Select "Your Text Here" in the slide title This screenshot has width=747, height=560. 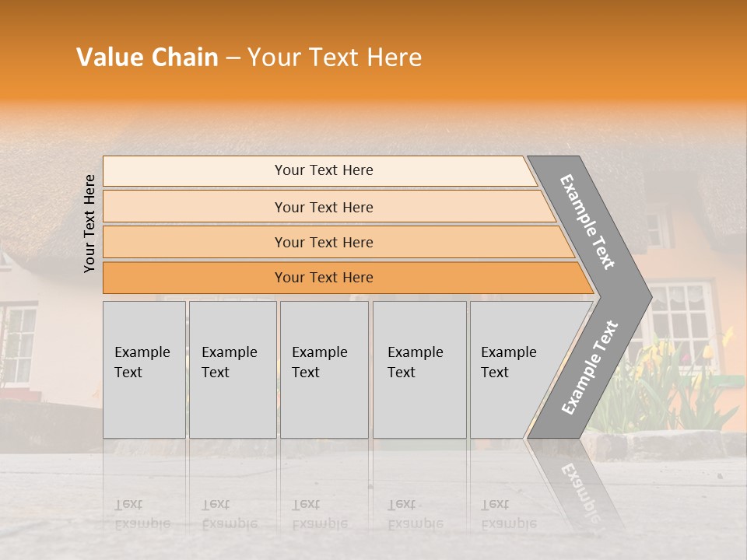[x=335, y=58]
